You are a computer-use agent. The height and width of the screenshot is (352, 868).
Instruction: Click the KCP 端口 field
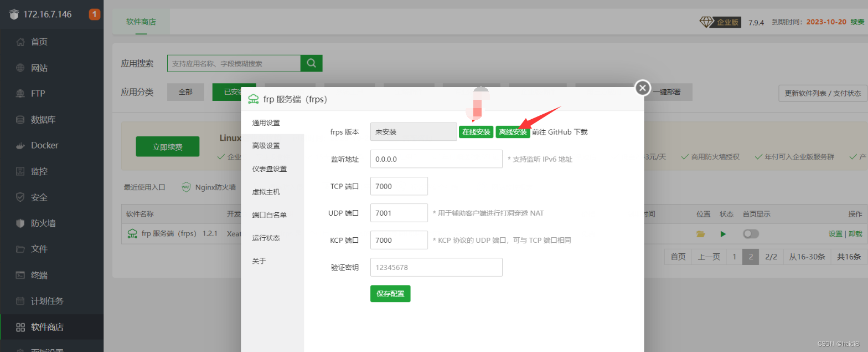click(x=399, y=240)
